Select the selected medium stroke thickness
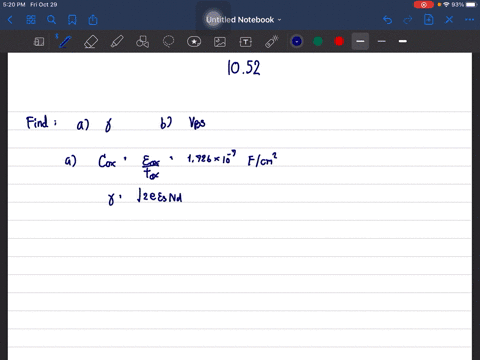The image size is (480, 360). [360, 41]
